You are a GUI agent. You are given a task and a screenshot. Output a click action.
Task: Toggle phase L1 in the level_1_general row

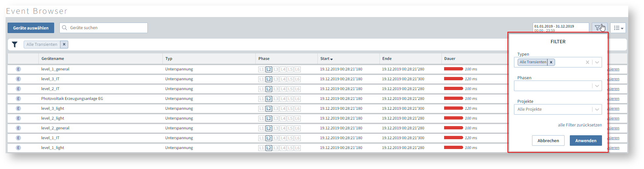click(261, 69)
